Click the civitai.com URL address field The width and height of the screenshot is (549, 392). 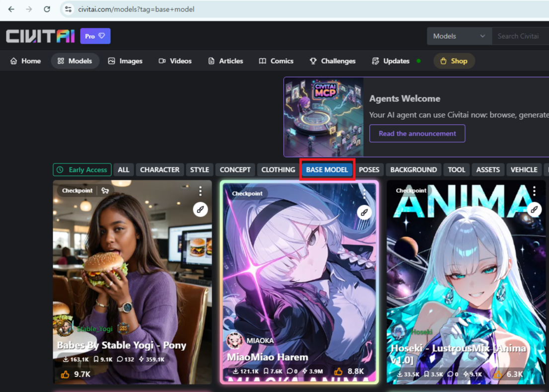pyautogui.click(x=136, y=9)
